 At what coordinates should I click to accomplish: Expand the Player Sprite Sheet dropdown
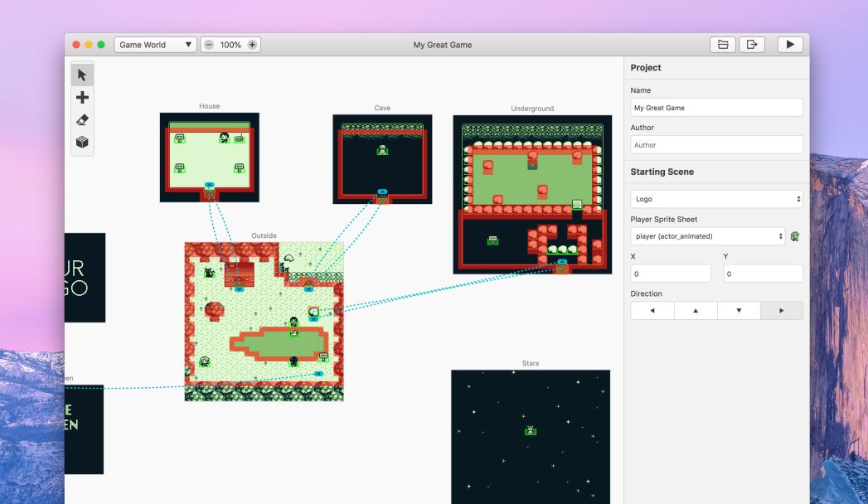point(708,236)
